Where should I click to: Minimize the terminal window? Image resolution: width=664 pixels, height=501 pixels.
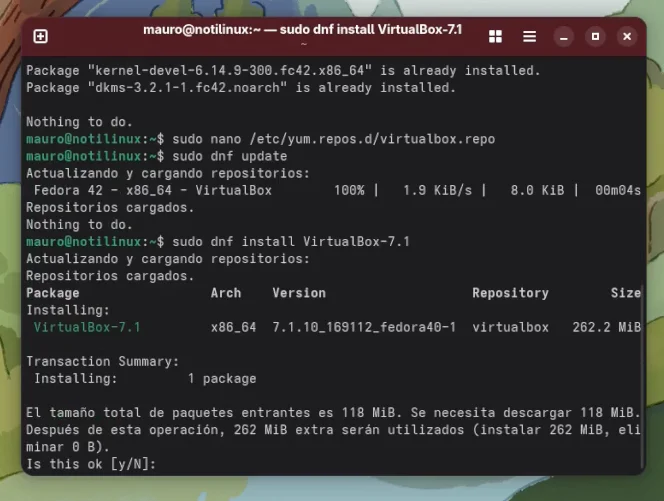point(563,37)
